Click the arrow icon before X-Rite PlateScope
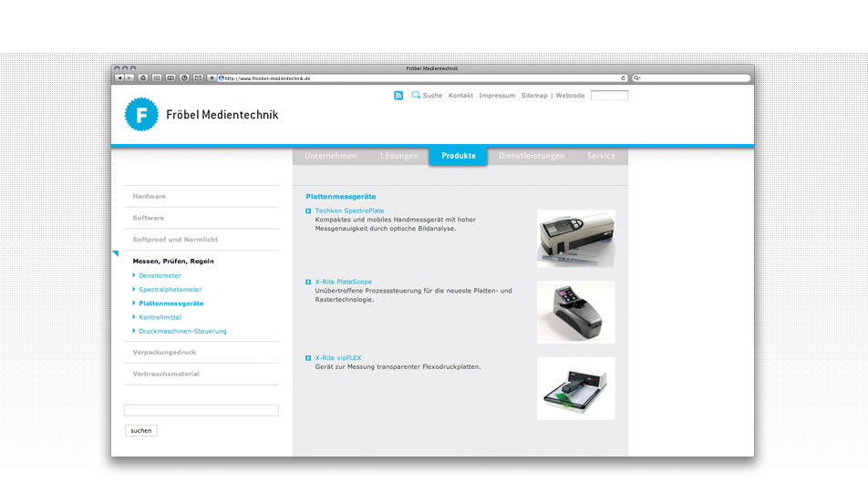868x483 pixels. point(308,283)
